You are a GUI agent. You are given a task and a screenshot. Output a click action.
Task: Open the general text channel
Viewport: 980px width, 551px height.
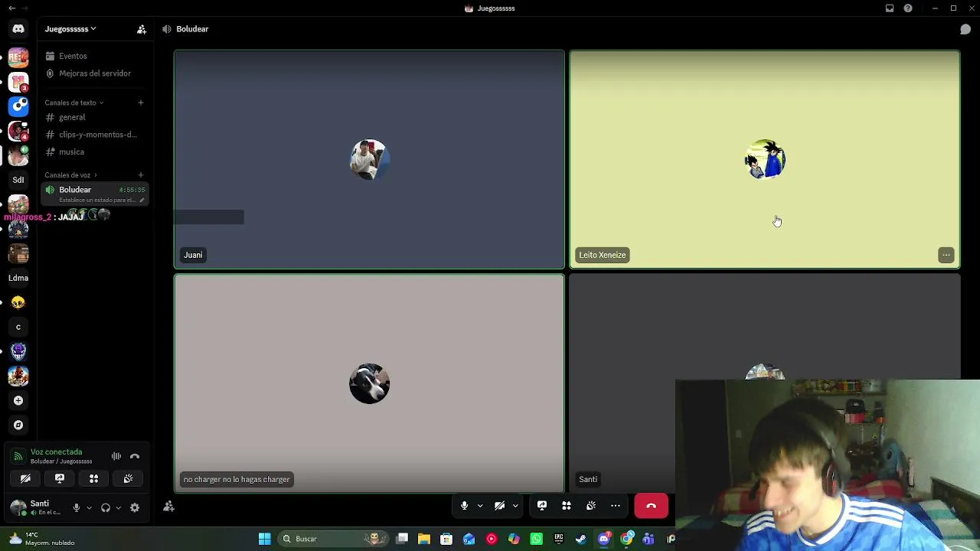click(95, 117)
